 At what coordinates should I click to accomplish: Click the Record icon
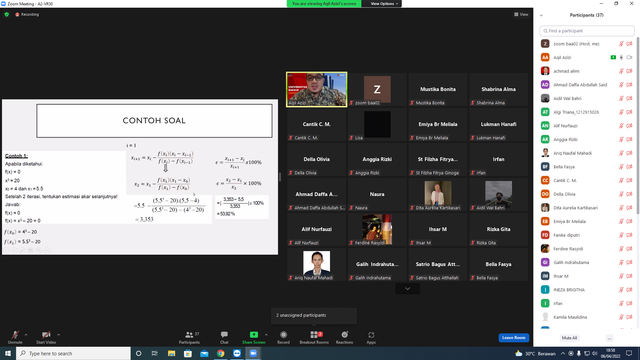click(283, 335)
